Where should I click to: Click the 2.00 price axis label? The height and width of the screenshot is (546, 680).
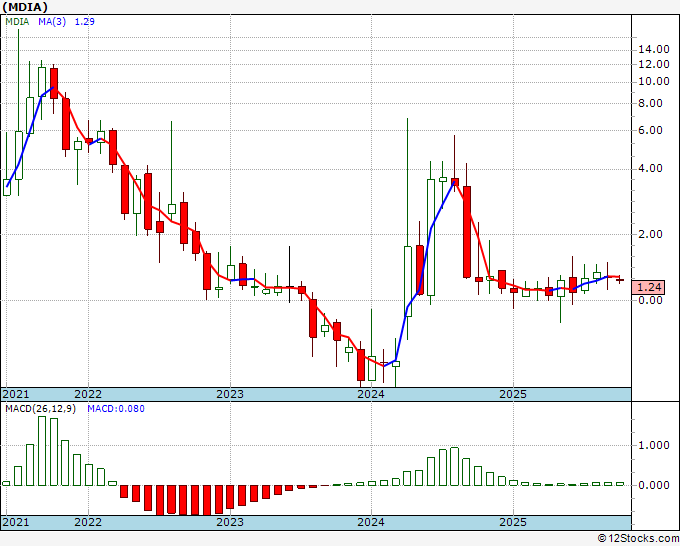tap(651, 234)
